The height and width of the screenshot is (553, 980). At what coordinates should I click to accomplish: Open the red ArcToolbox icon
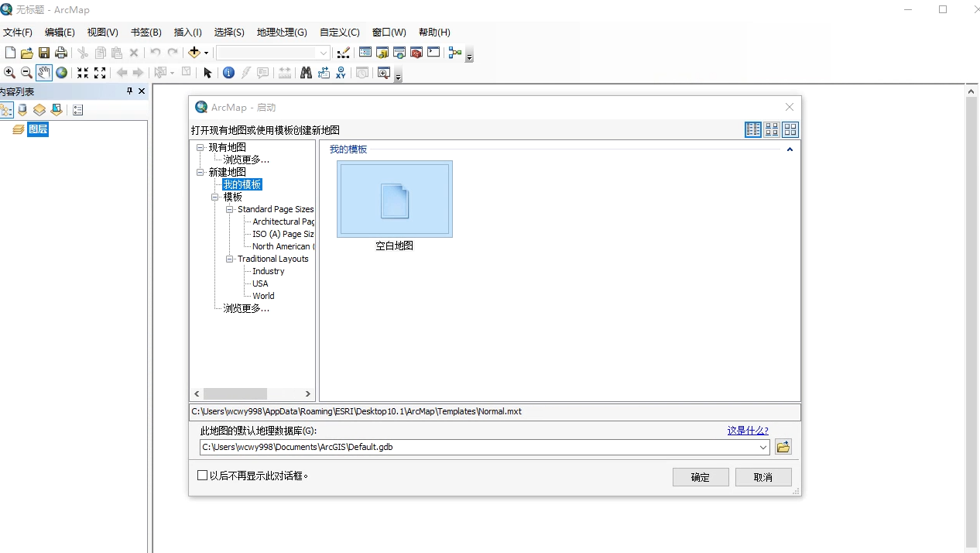(416, 53)
